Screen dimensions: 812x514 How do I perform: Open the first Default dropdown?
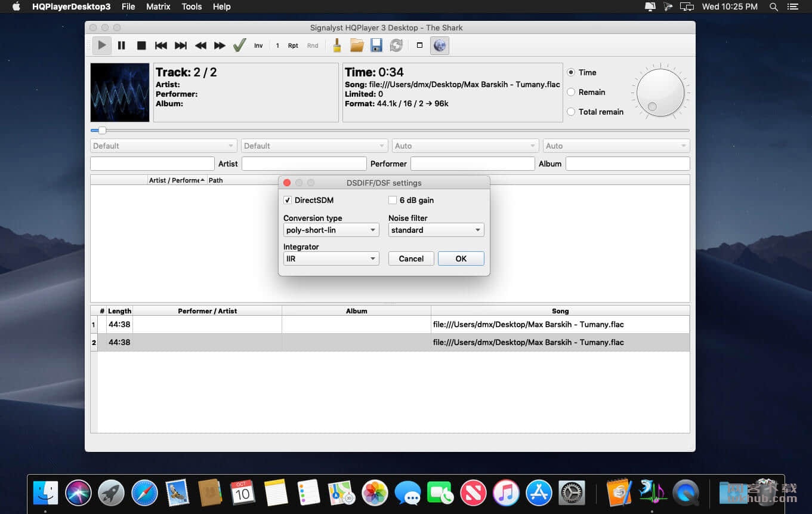pos(163,146)
